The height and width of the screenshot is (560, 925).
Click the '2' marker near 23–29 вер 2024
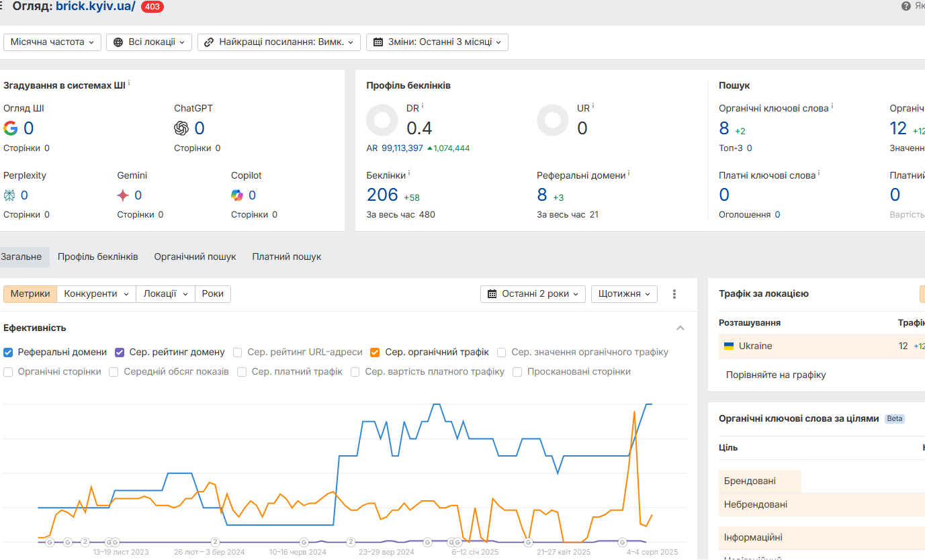351,542
